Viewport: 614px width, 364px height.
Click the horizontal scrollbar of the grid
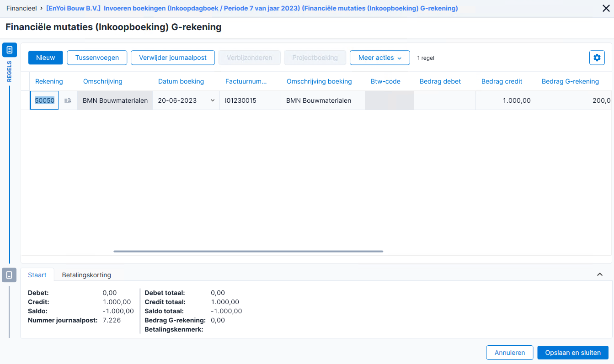point(248,251)
